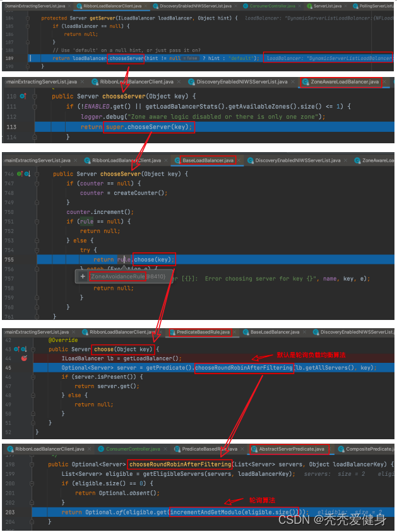Click 'getLoadBalancer()' on line 44
Viewport: 397px width, 532px height.
(x=152, y=358)
